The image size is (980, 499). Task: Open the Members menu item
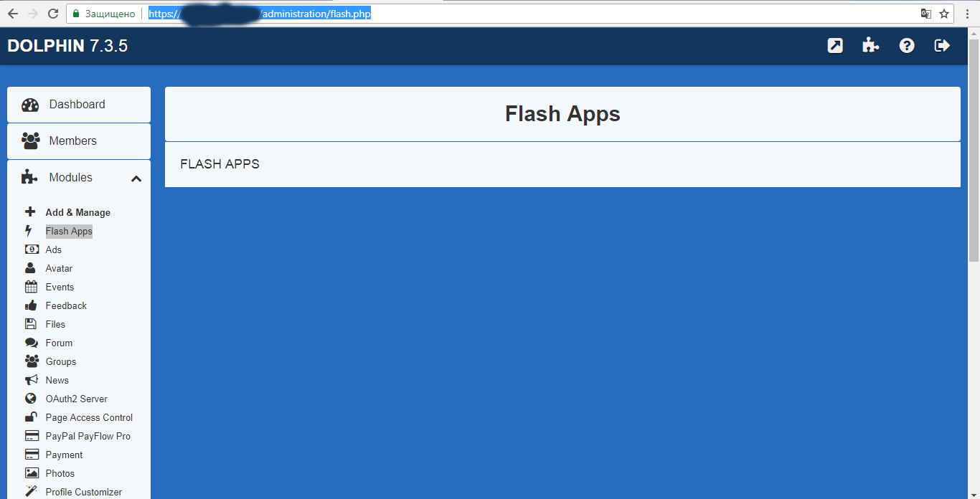72,141
